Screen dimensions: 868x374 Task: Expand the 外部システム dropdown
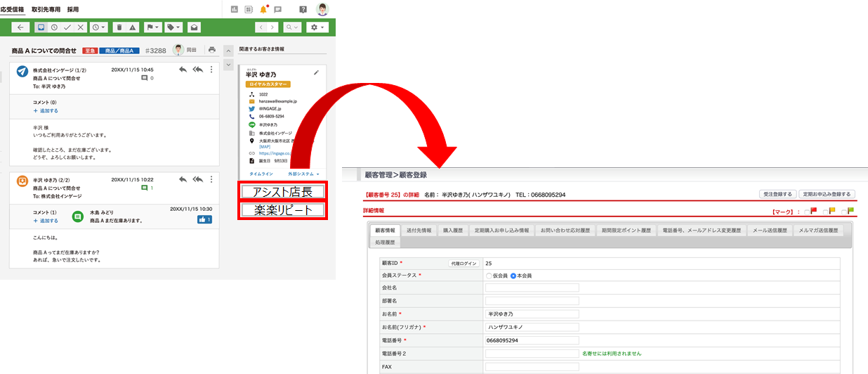303,174
